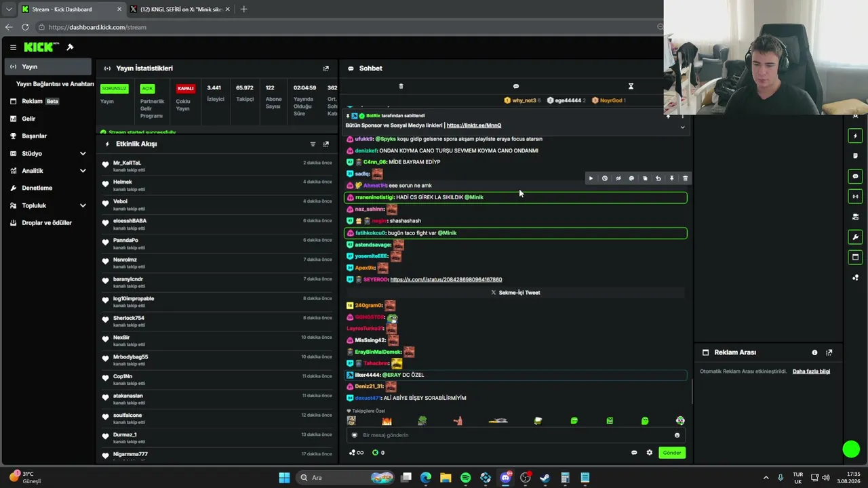
Task: Toggle the ad break panel in the right sidebar
Action: tap(855, 257)
